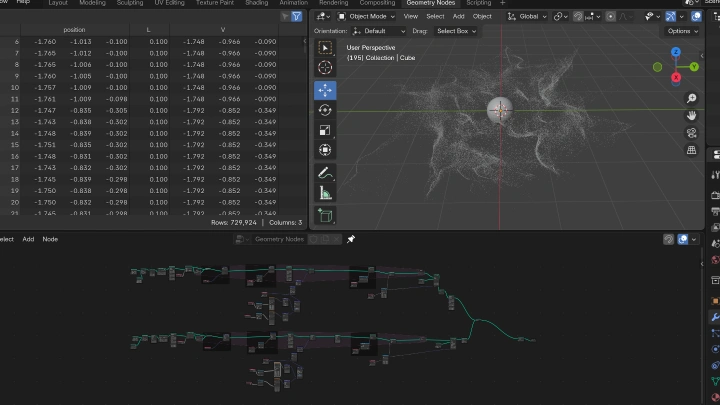Toggle perspective/orthographic grid icon
The width and height of the screenshot is (720, 405).
click(692, 150)
